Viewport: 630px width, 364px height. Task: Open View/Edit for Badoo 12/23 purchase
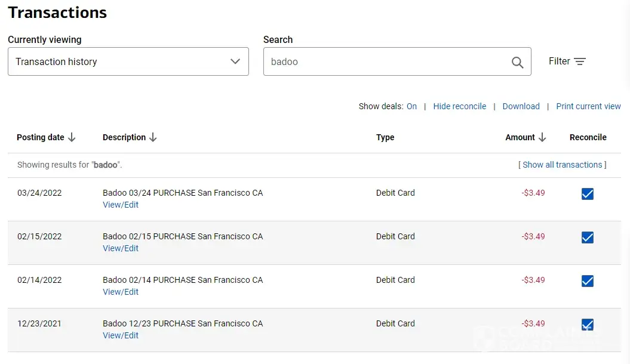(x=121, y=335)
